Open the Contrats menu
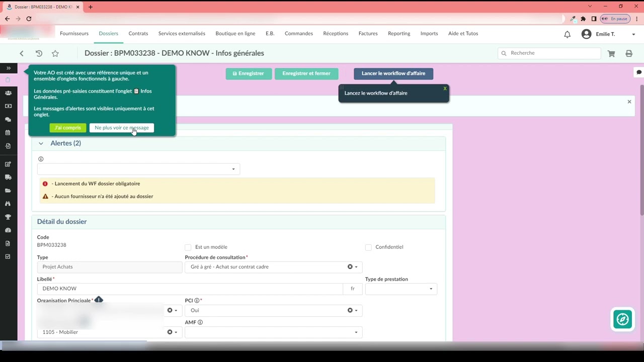 (138, 34)
